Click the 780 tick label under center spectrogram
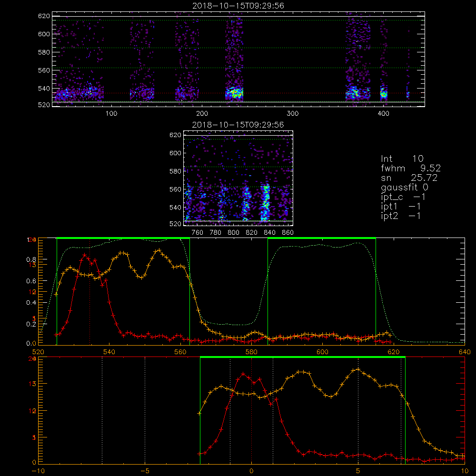 tap(216, 233)
